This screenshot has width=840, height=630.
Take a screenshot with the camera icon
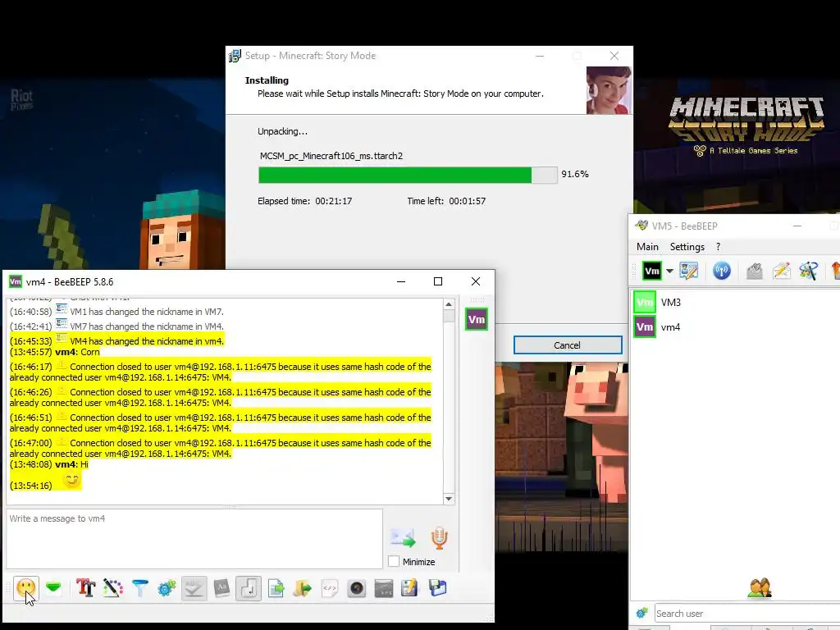(x=357, y=589)
